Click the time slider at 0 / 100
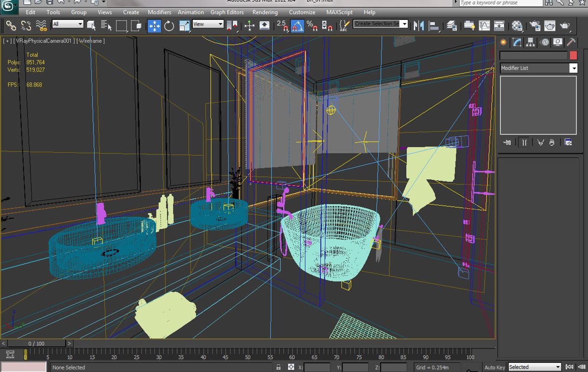588x372 pixels. click(x=36, y=343)
